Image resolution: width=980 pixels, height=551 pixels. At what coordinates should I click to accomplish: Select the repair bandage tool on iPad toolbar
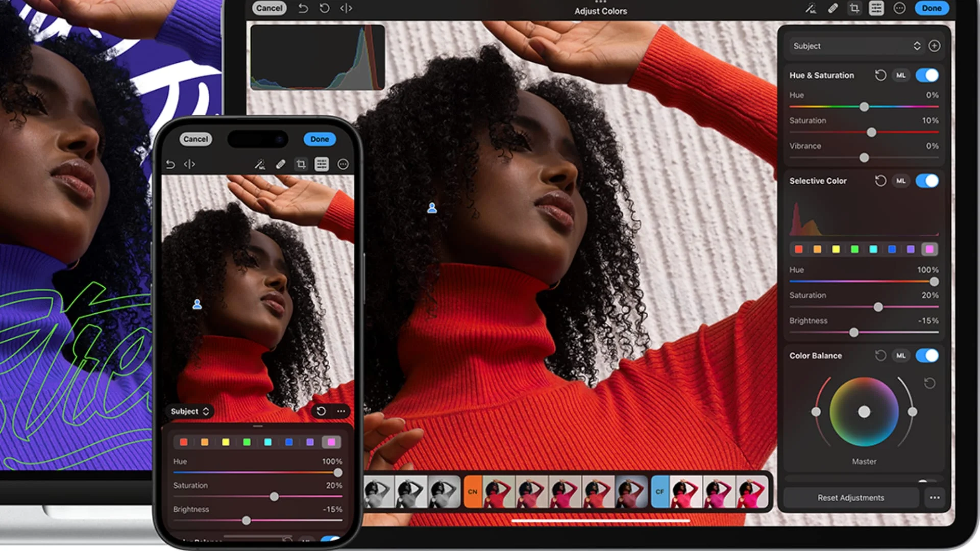point(832,8)
